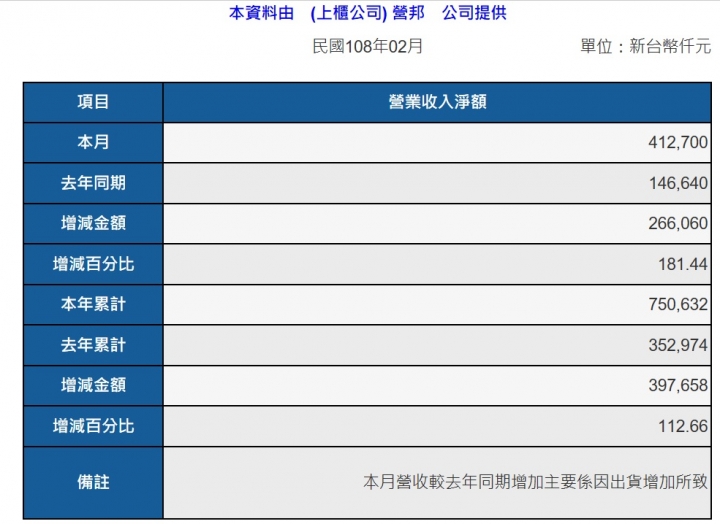The width and height of the screenshot is (720, 524).
Task: Click the value 266,060
Action: [x=678, y=224]
